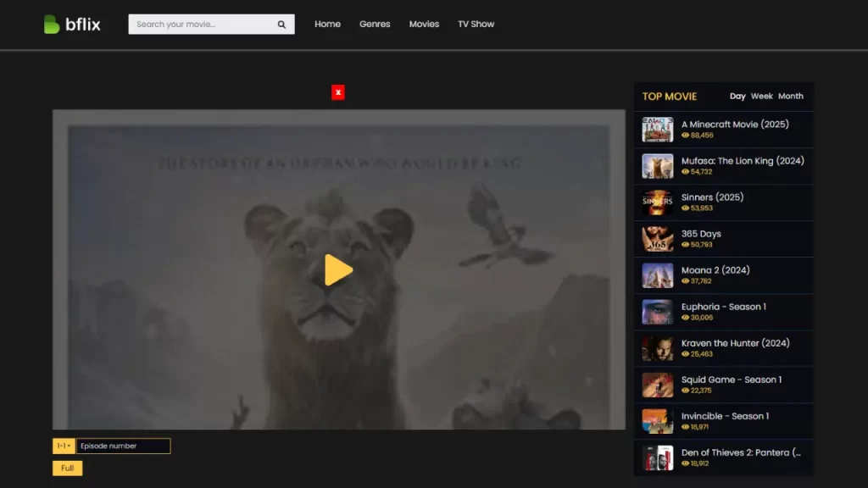
Task: Open the Home menu item
Action: click(x=328, y=25)
